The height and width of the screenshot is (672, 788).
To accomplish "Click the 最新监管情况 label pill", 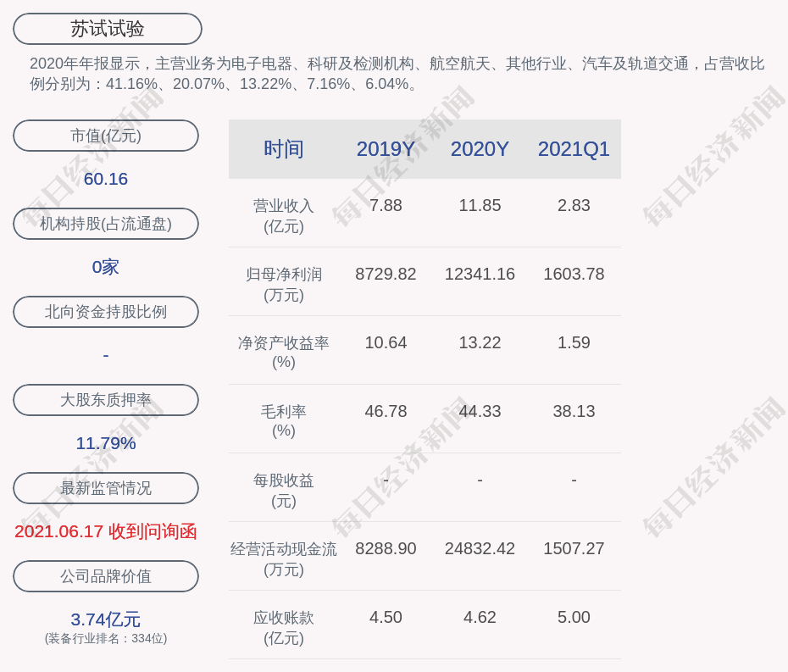I will click(106, 488).
